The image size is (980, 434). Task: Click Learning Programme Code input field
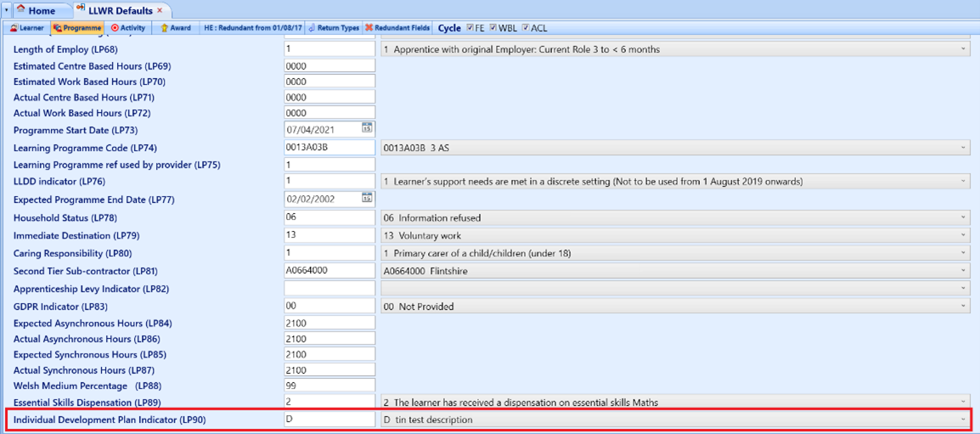click(329, 148)
